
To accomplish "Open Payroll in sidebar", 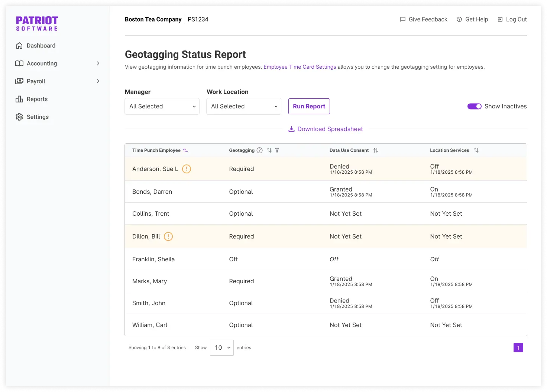I will [x=36, y=81].
